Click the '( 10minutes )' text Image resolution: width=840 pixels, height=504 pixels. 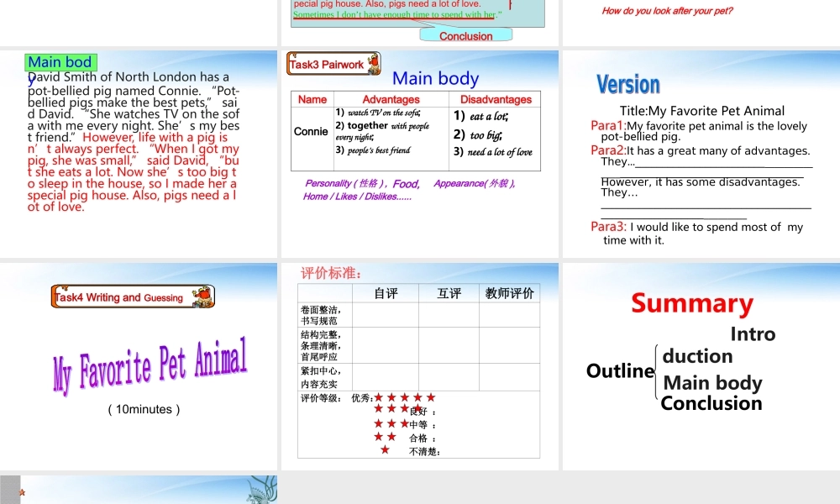144,410
